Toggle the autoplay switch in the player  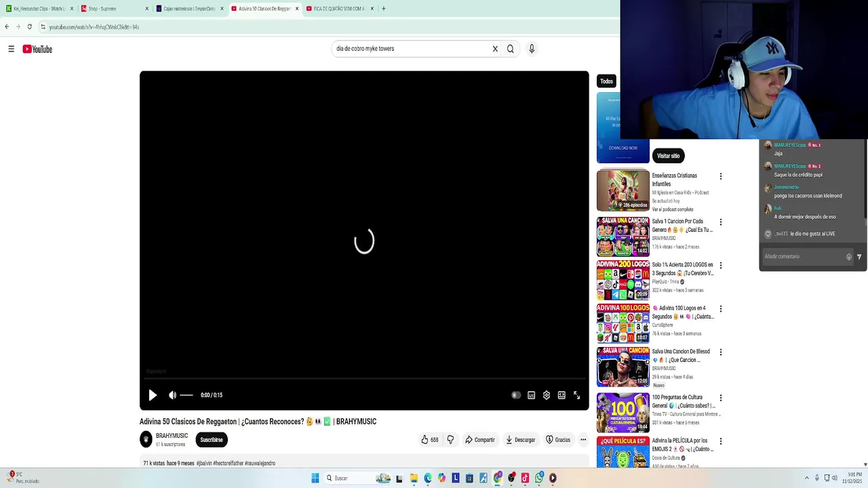515,395
